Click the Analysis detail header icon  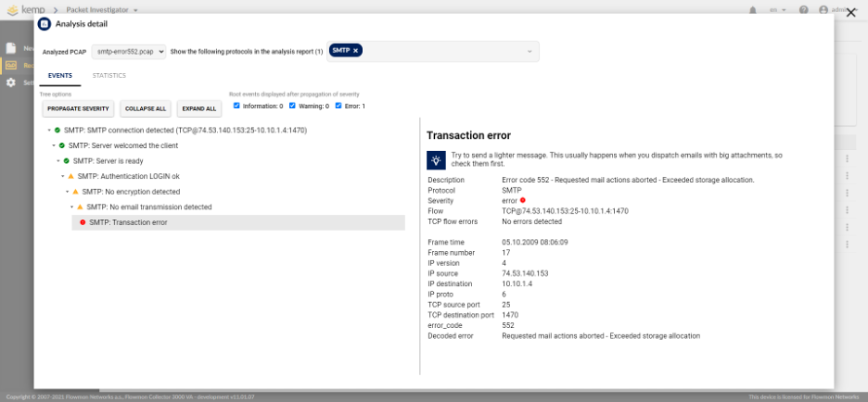pyautogui.click(x=45, y=24)
